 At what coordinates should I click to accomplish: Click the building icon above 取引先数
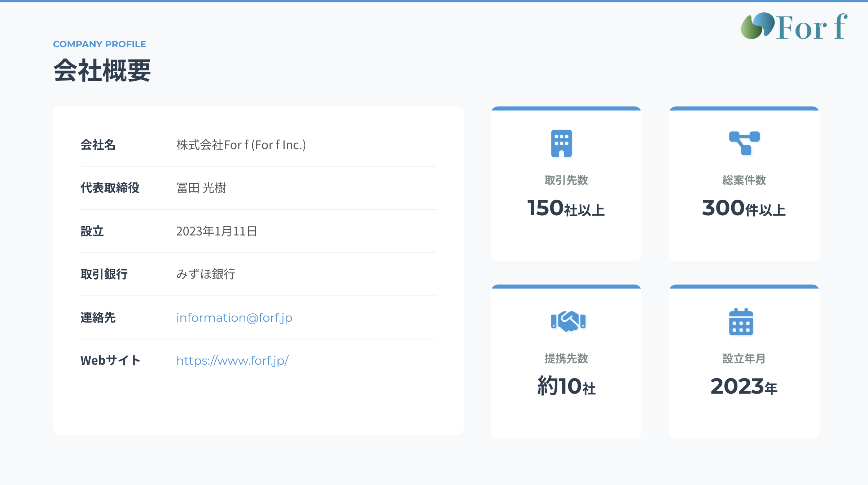(x=561, y=143)
